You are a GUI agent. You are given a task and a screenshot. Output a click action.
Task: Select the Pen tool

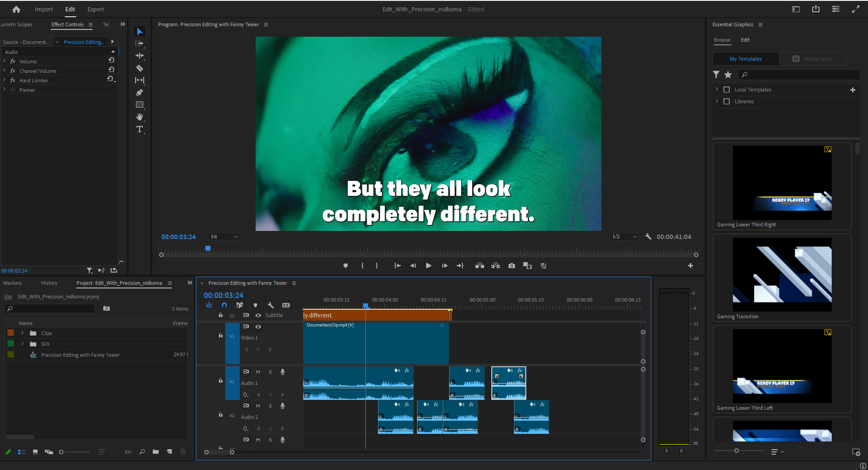[140, 93]
